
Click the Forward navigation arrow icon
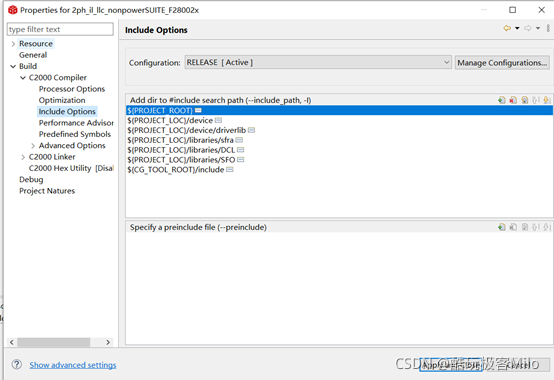[x=528, y=28]
